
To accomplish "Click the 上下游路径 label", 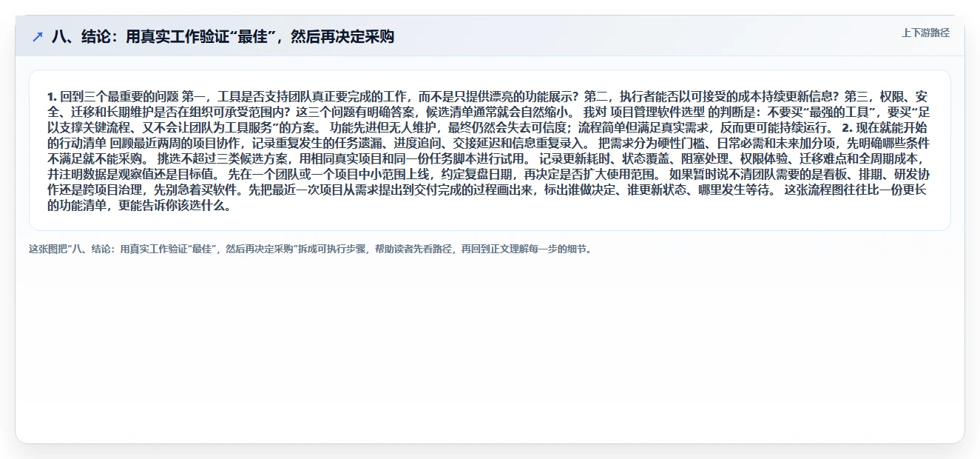I will click(925, 33).
